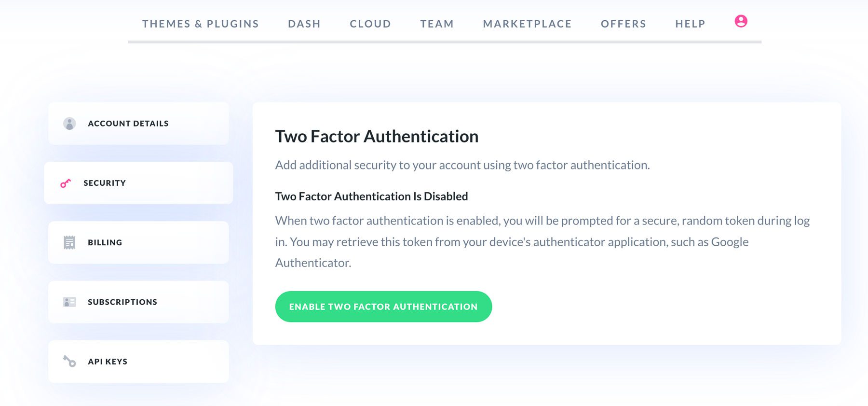The image size is (868, 406).
Task: Open the Marketplace section
Action: (x=528, y=23)
